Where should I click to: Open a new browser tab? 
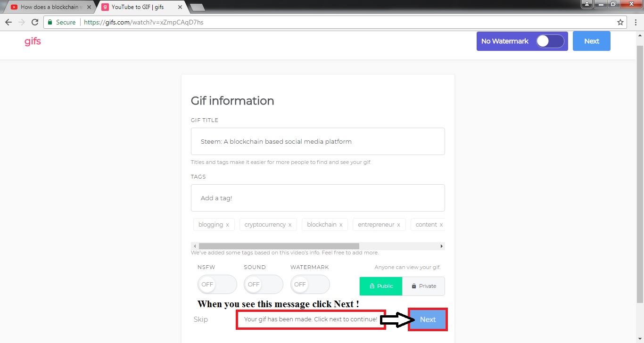pyautogui.click(x=197, y=7)
